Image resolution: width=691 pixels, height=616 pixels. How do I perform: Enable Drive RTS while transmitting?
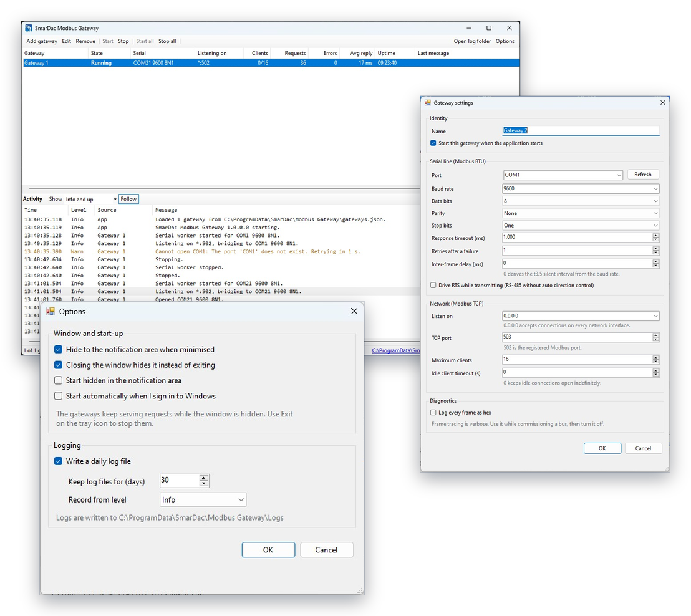tap(433, 285)
